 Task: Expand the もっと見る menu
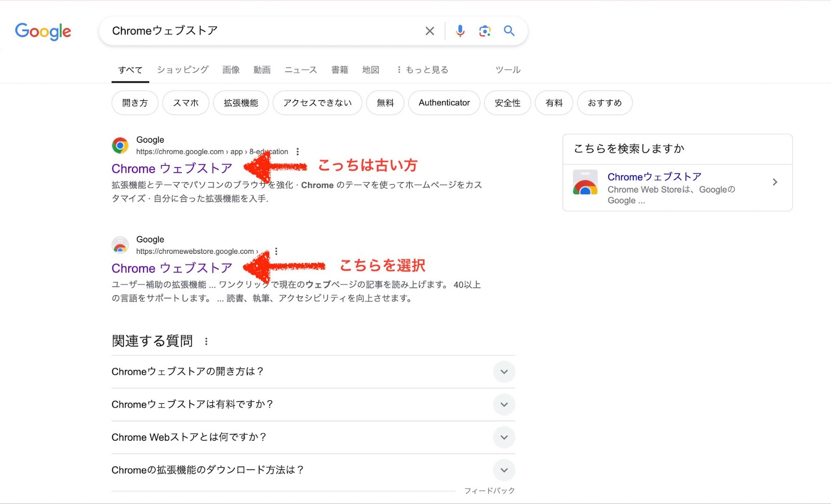coord(422,70)
